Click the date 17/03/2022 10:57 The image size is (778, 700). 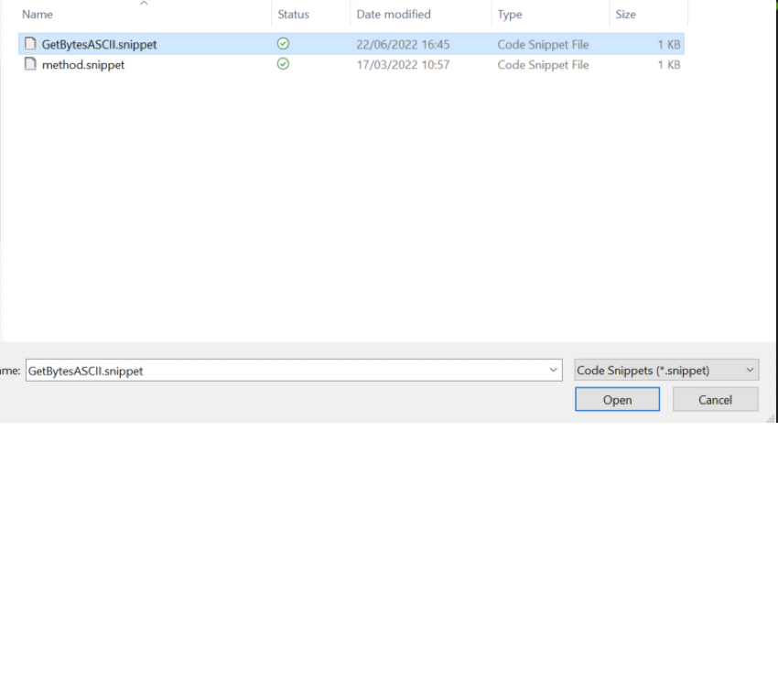pyautogui.click(x=403, y=65)
